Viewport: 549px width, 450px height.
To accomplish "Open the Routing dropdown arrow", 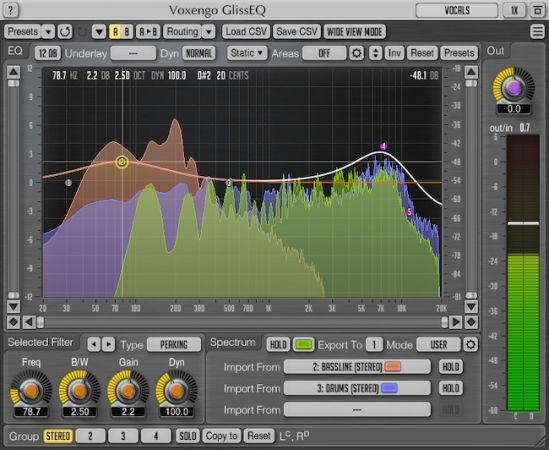I will (x=209, y=32).
